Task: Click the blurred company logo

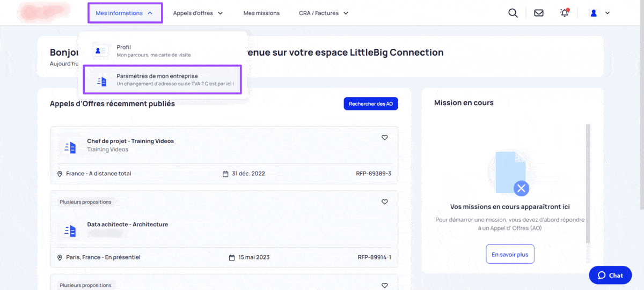Action: (44, 13)
